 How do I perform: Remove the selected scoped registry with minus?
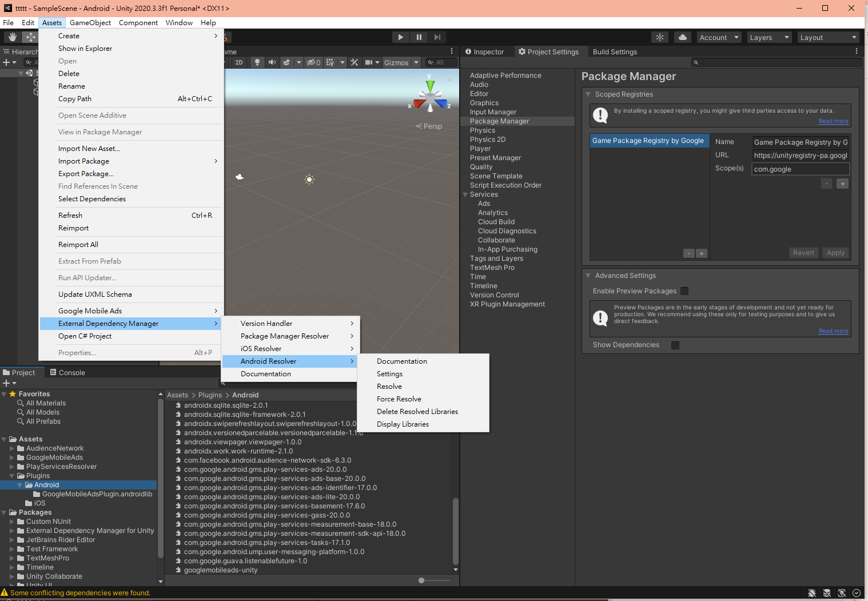689,253
